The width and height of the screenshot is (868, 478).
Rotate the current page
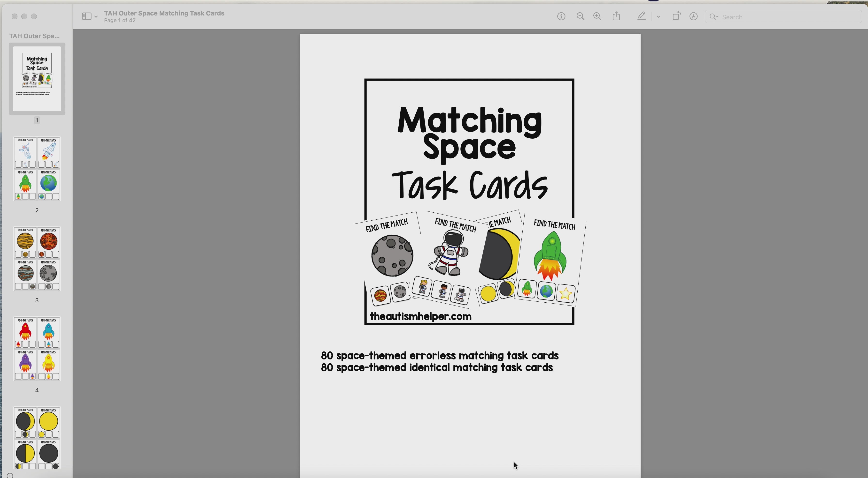[676, 16]
